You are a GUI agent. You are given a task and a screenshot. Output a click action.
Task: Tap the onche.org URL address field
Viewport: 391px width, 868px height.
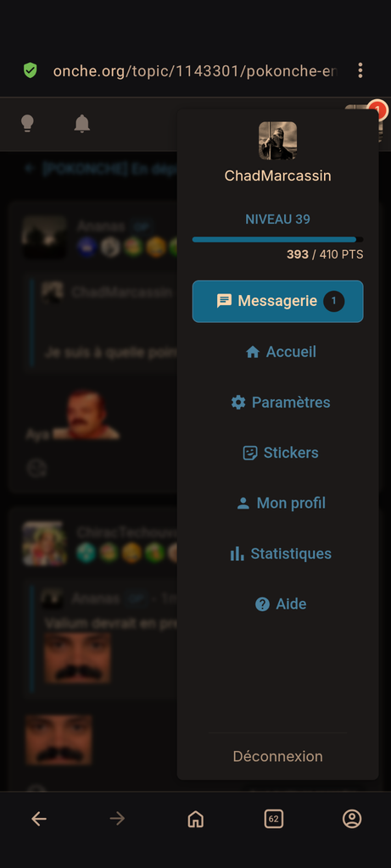195,71
